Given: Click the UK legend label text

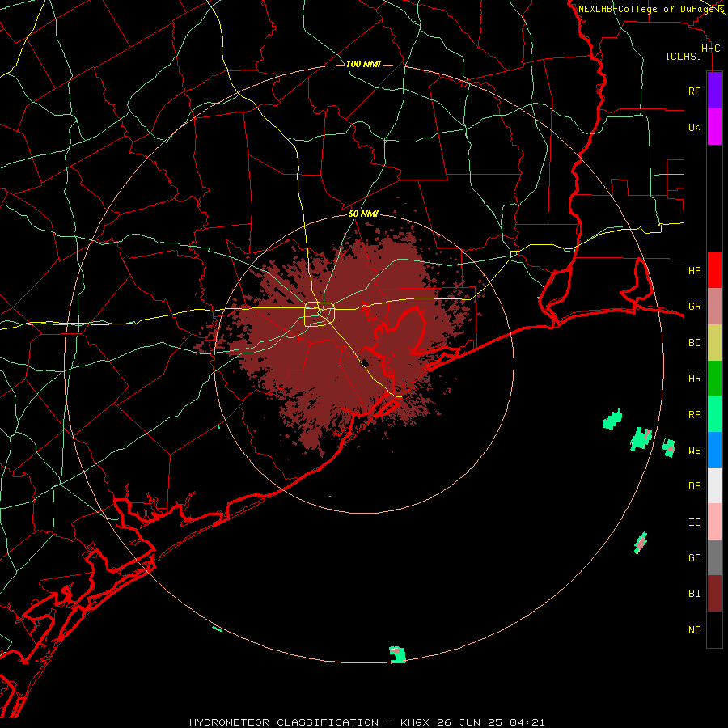Looking at the screenshot, I should tap(694, 127).
